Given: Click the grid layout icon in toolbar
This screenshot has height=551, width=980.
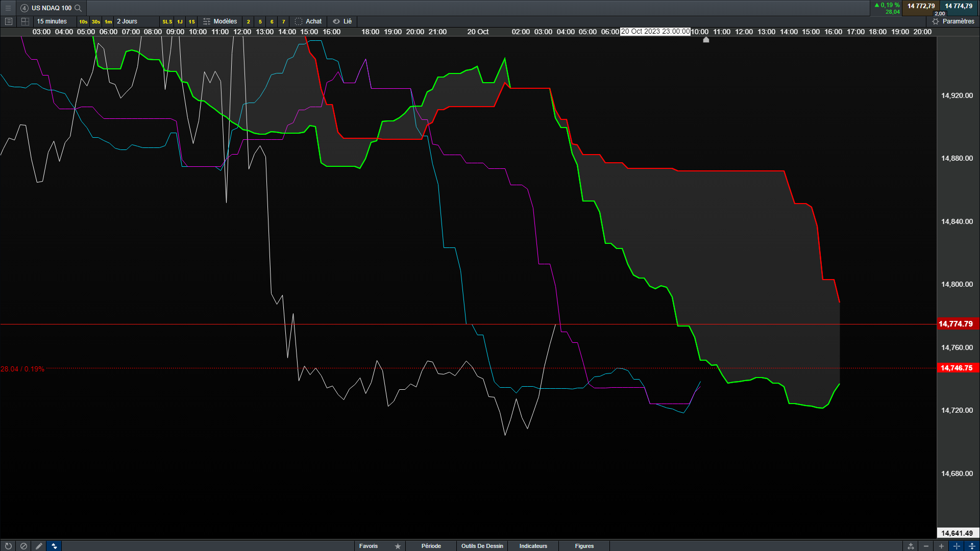Looking at the screenshot, I should [x=25, y=21].
